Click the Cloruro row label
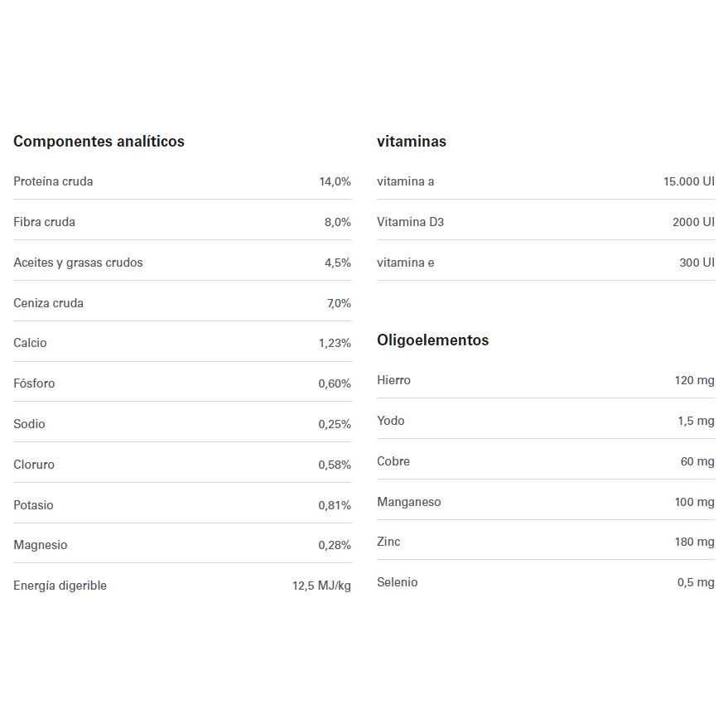 tap(34, 465)
